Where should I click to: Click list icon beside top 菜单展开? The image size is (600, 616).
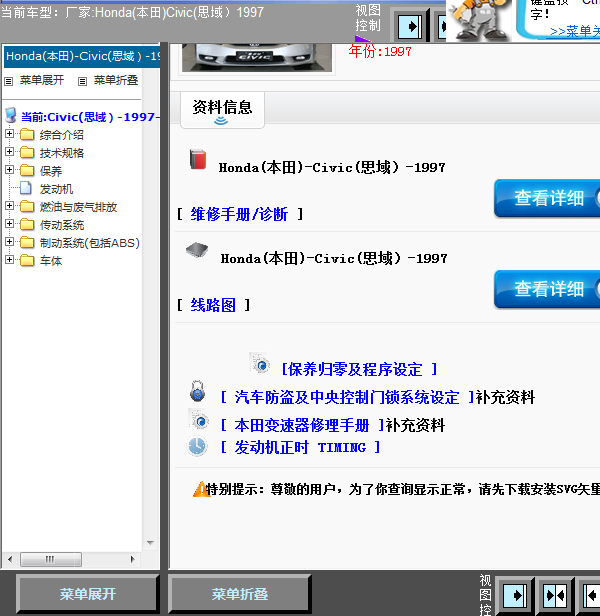[x=9, y=81]
